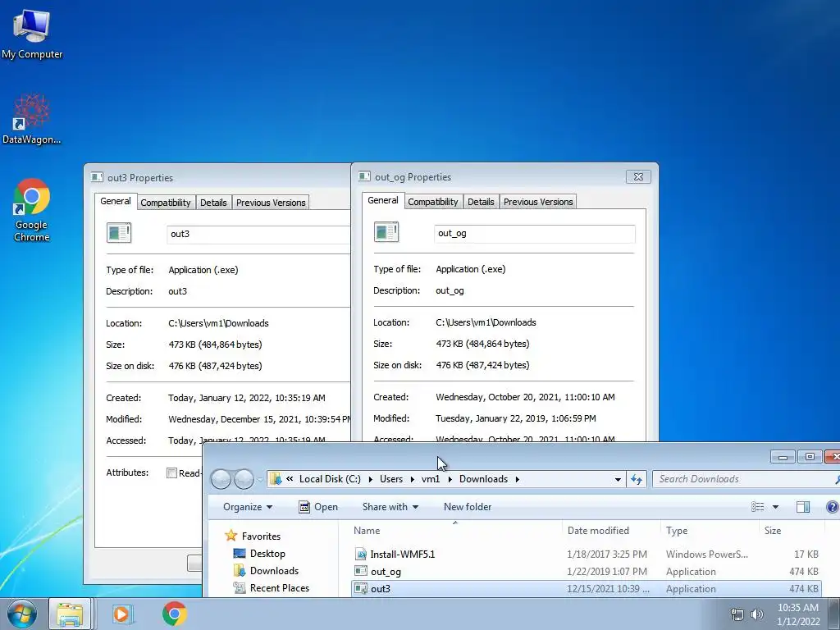Expand the address bar history dropdown
The width and height of the screenshot is (840, 630).
[x=618, y=479]
